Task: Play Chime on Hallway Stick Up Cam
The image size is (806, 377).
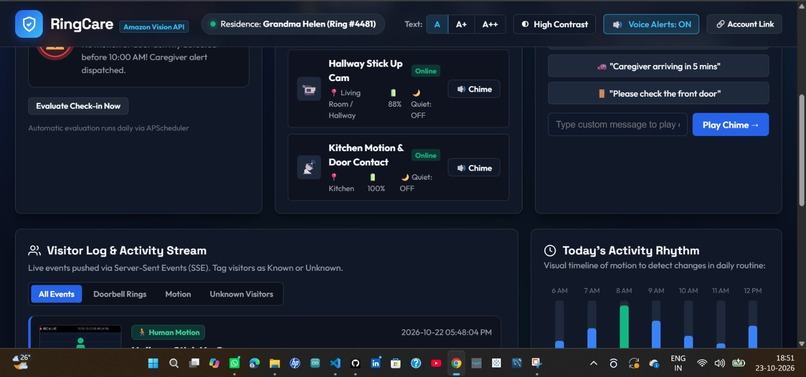Action: click(x=474, y=89)
